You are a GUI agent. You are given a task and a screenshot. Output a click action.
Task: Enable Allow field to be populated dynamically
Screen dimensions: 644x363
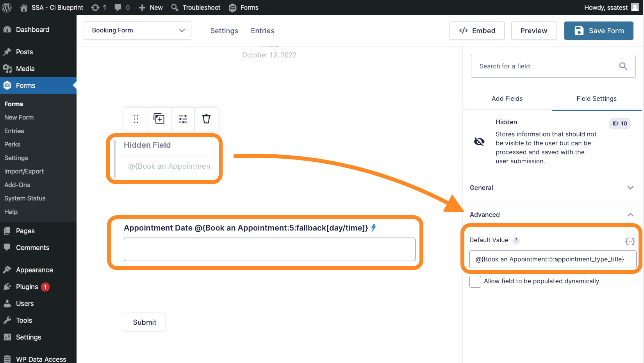tap(475, 281)
